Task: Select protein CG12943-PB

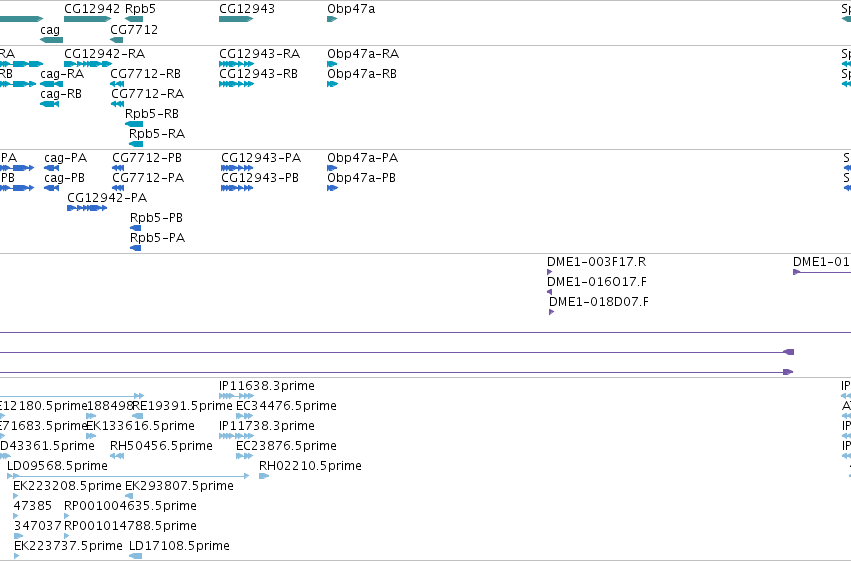Action: [x=237, y=188]
